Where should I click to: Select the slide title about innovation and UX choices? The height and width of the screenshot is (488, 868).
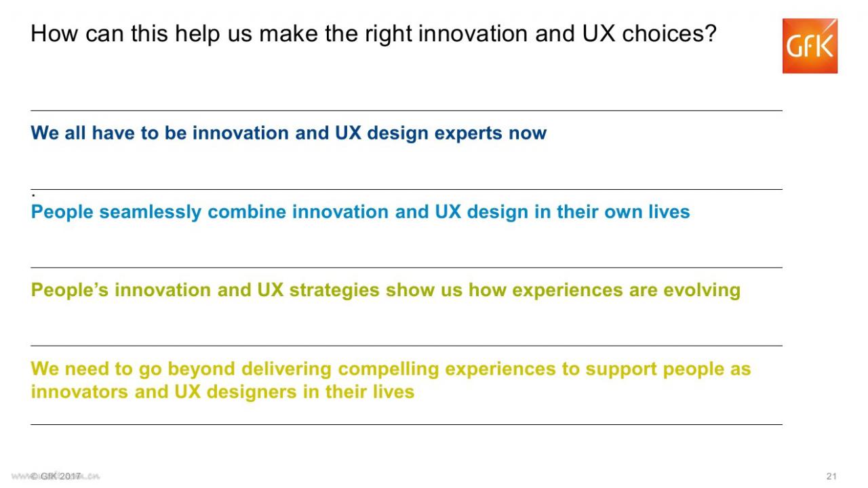tap(374, 33)
